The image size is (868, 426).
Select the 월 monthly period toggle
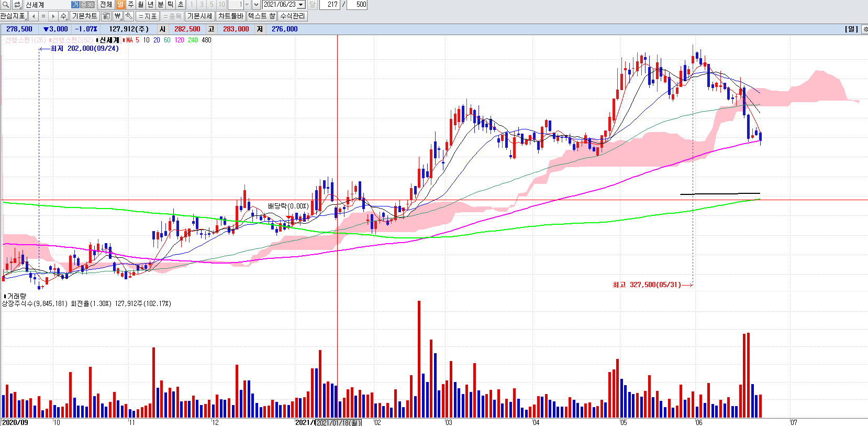(141, 5)
